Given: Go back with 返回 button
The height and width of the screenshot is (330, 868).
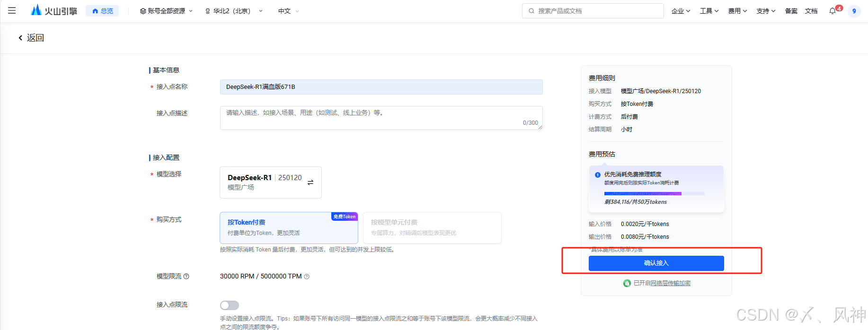Looking at the screenshot, I should point(31,38).
